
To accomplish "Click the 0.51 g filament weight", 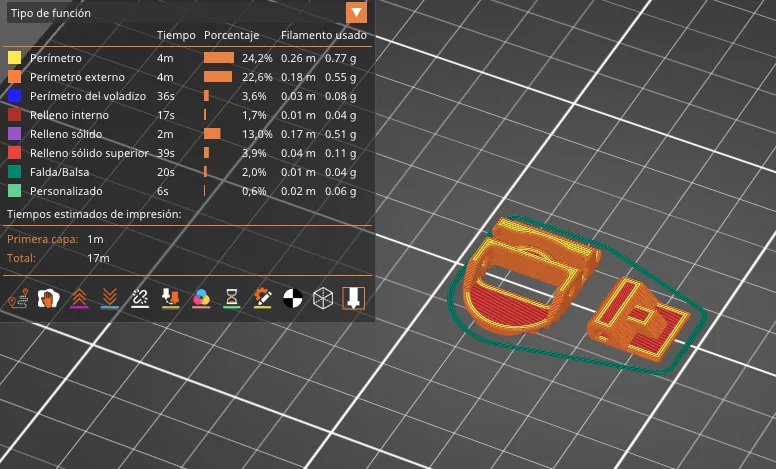I will [x=340, y=134].
